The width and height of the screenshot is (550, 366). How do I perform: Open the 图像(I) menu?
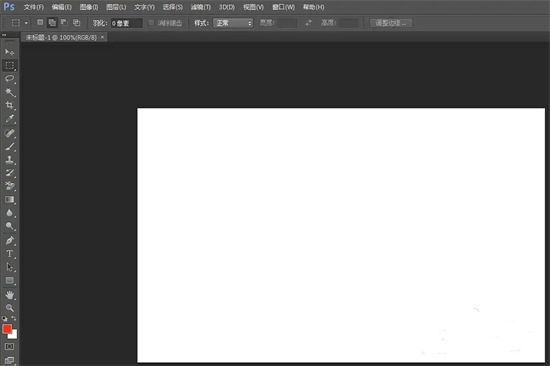pos(89,7)
